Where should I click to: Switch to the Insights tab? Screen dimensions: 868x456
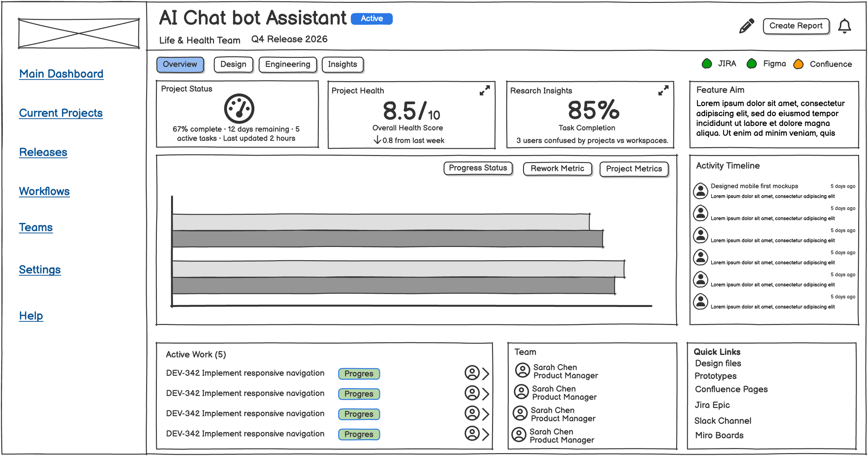click(342, 64)
